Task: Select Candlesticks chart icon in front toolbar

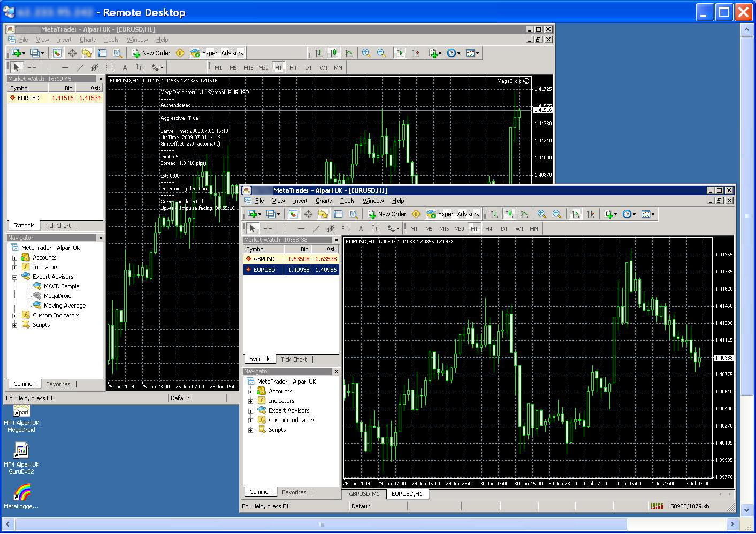Action: (509, 214)
